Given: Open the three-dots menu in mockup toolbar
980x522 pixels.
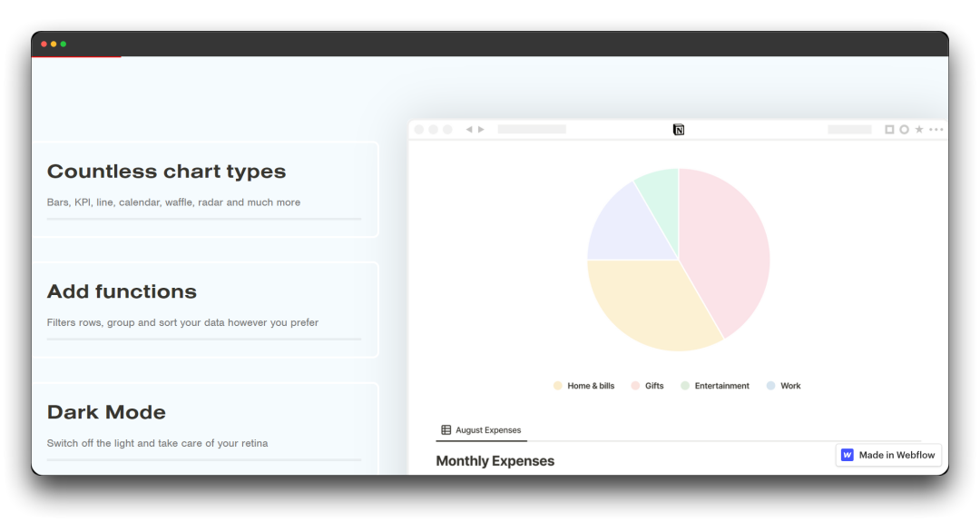Looking at the screenshot, I should click(x=936, y=130).
